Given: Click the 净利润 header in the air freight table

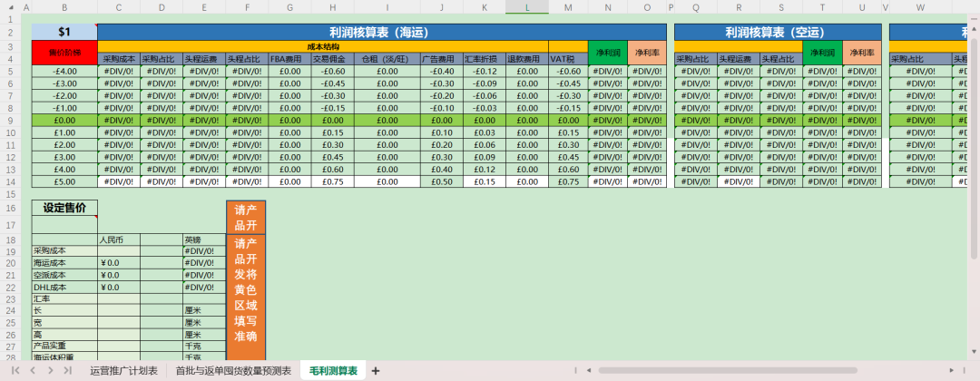Looking at the screenshot, I should (822, 53).
